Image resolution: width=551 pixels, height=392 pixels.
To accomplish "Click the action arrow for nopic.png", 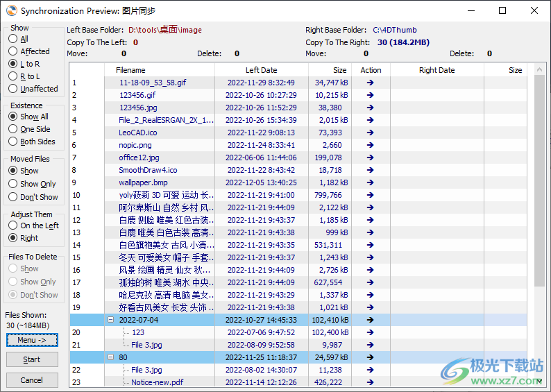I will (370, 145).
